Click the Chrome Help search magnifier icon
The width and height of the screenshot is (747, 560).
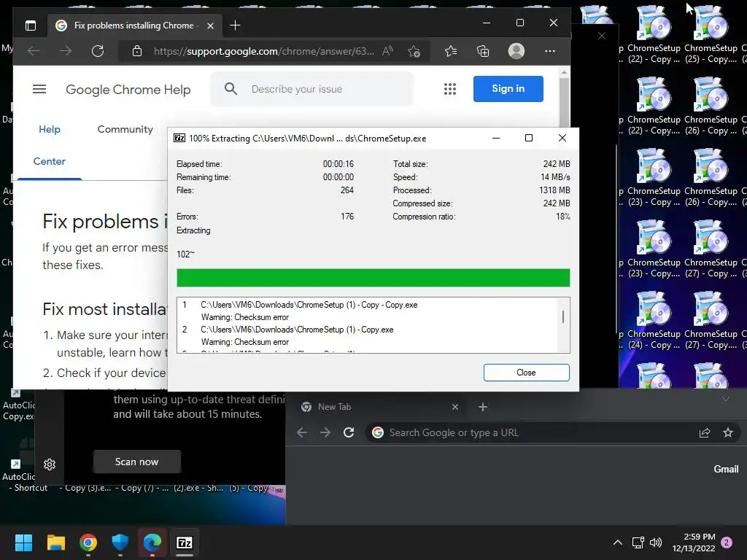[x=231, y=88]
